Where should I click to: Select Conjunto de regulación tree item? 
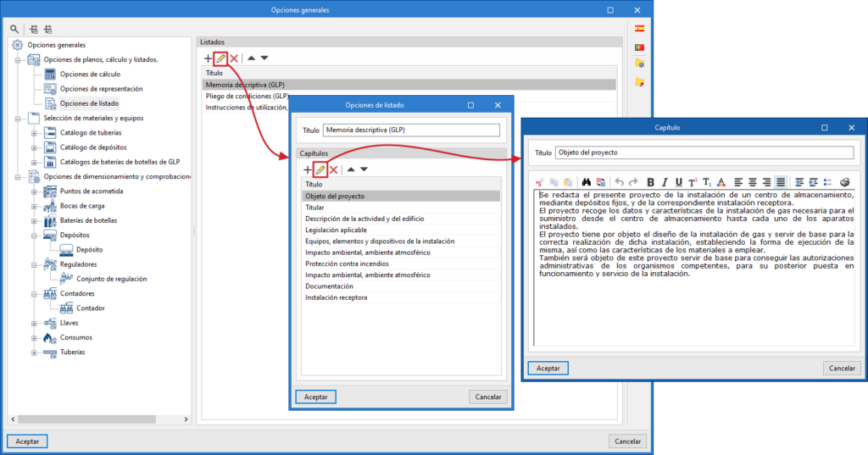tap(111, 279)
